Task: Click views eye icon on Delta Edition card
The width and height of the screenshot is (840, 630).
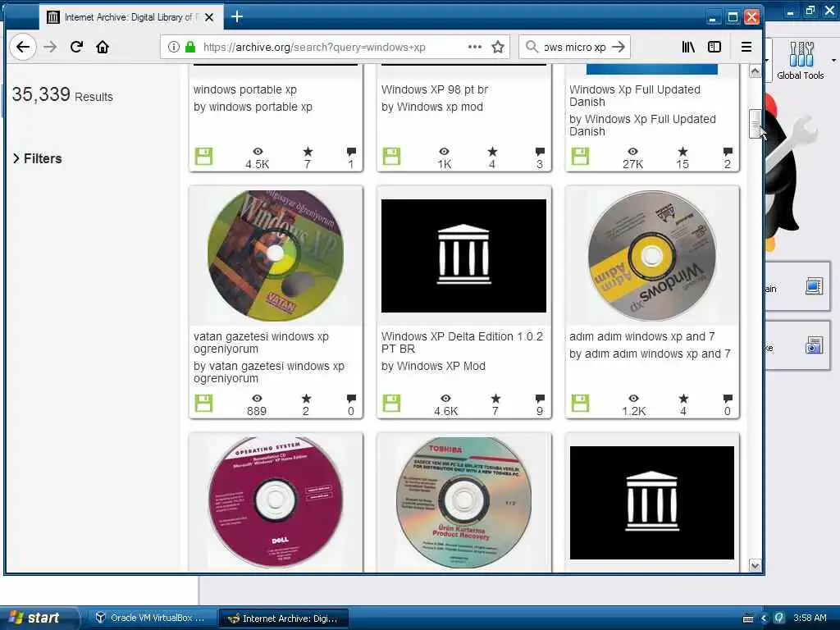Action: tap(445, 398)
